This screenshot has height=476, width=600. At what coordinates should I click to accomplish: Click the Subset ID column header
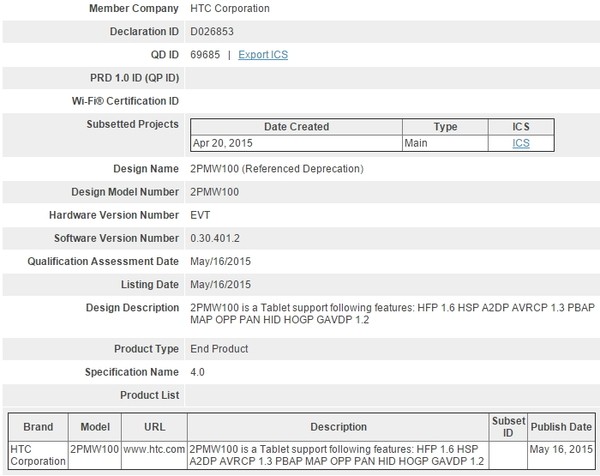coord(508,427)
